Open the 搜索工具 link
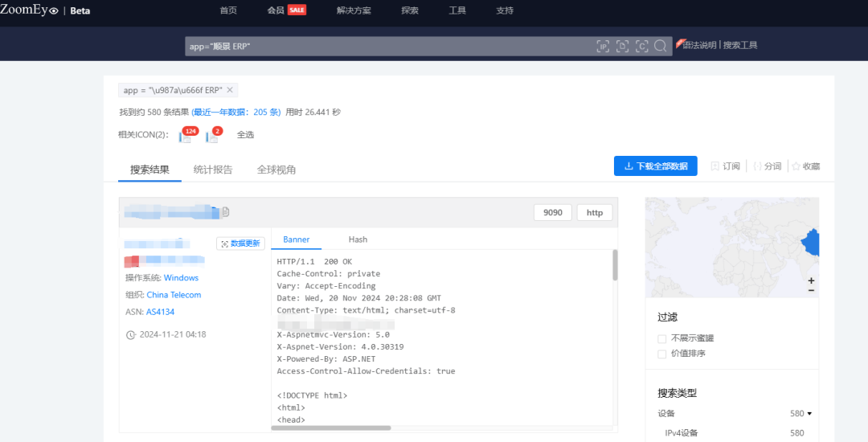The image size is (868, 442). (740, 45)
